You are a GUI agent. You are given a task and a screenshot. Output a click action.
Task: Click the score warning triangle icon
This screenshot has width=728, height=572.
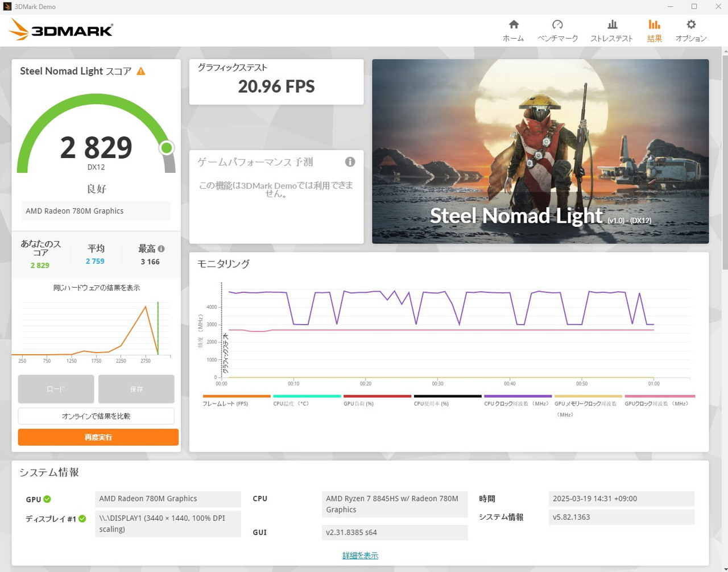(141, 71)
